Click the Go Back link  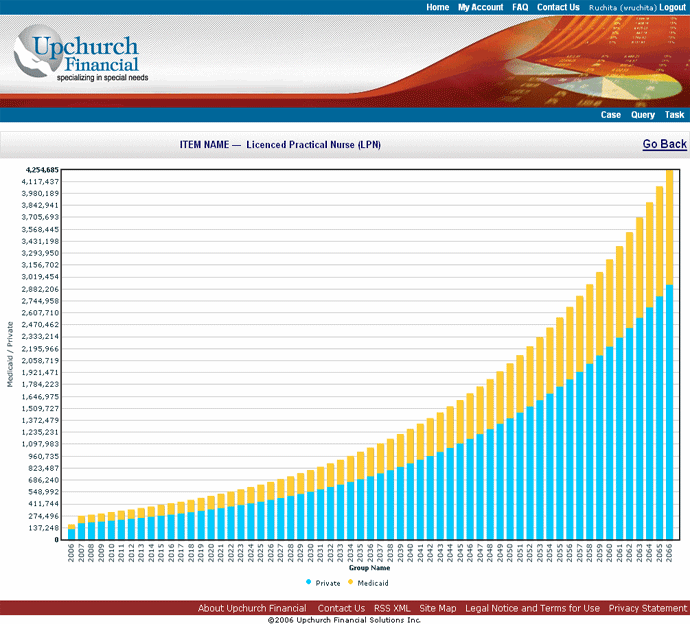click(x=664, y=144)
